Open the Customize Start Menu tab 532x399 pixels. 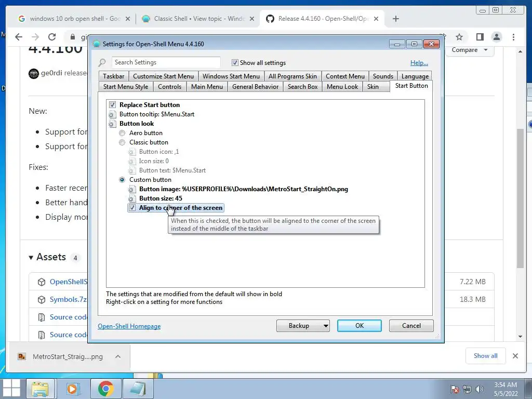(x=163, y=76)
